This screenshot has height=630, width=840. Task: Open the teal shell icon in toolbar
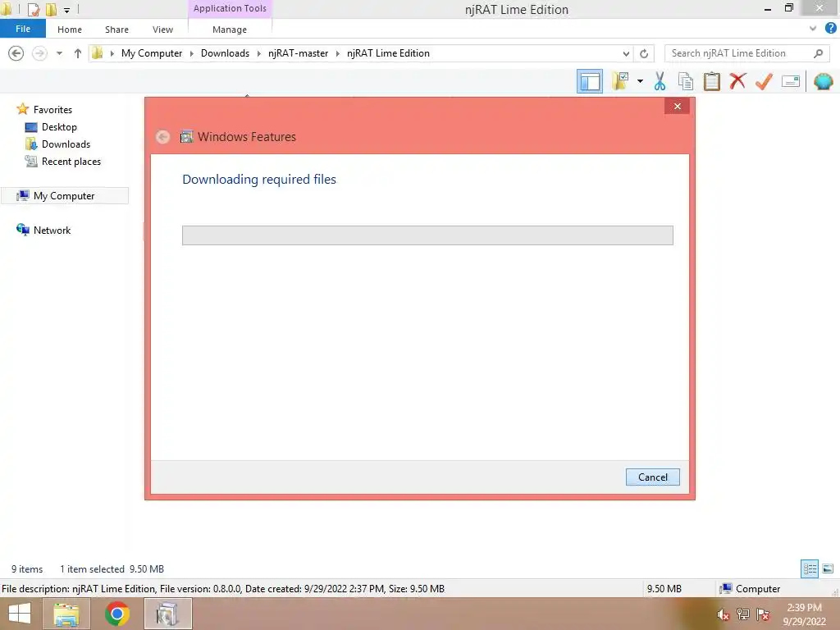(824, 81)
